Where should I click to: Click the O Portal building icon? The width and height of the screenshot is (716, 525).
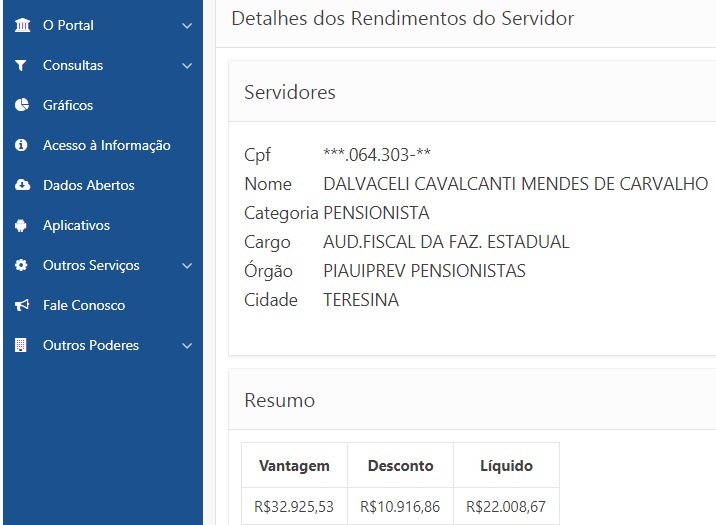point(22,25)
